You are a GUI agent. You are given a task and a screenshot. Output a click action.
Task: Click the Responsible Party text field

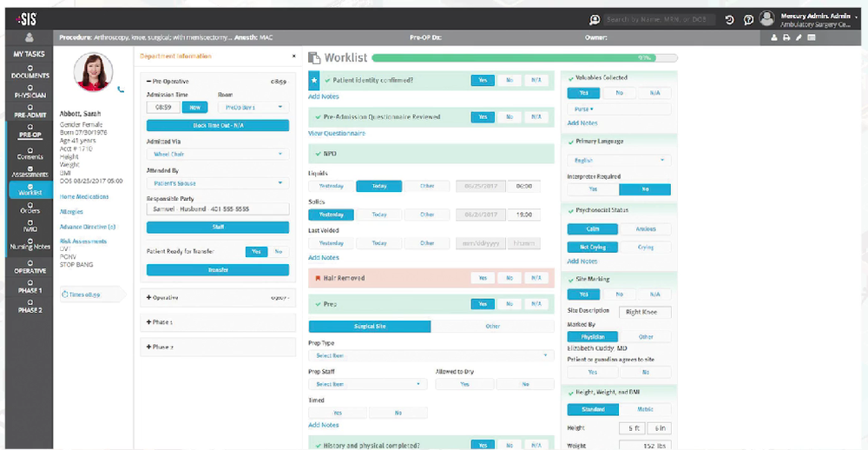coord(218,208)
